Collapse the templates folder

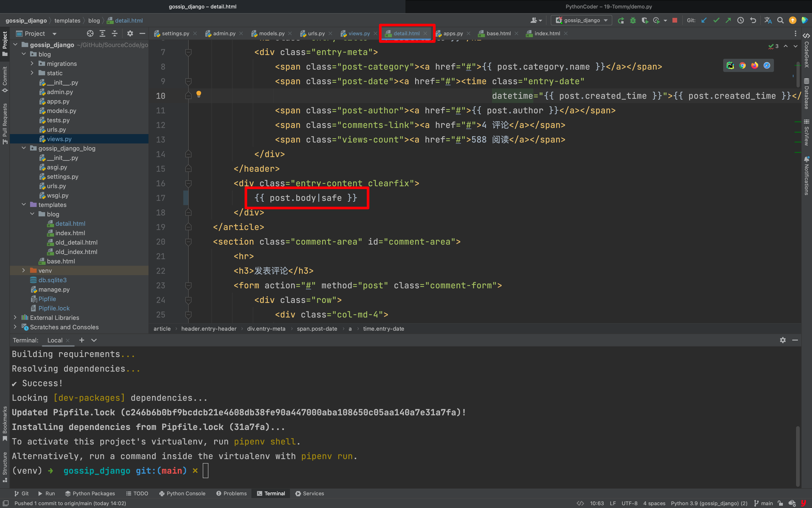point(23,205)
